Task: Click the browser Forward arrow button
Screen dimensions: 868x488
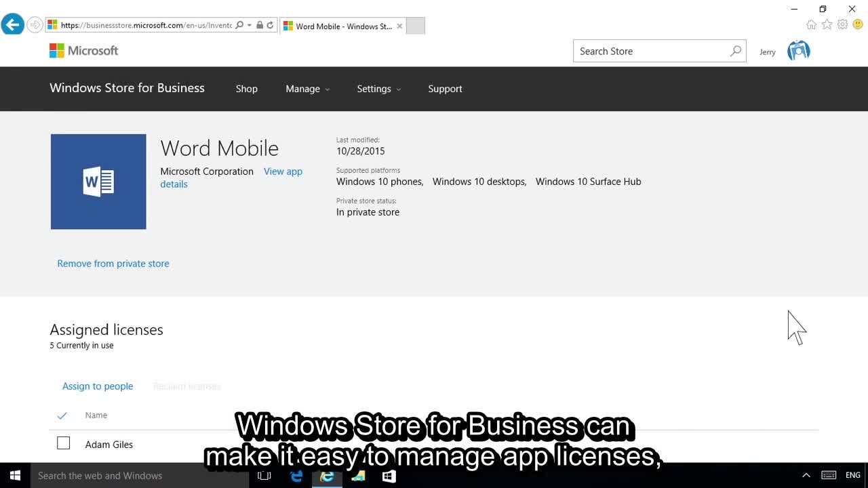Action: coord(35,25)
